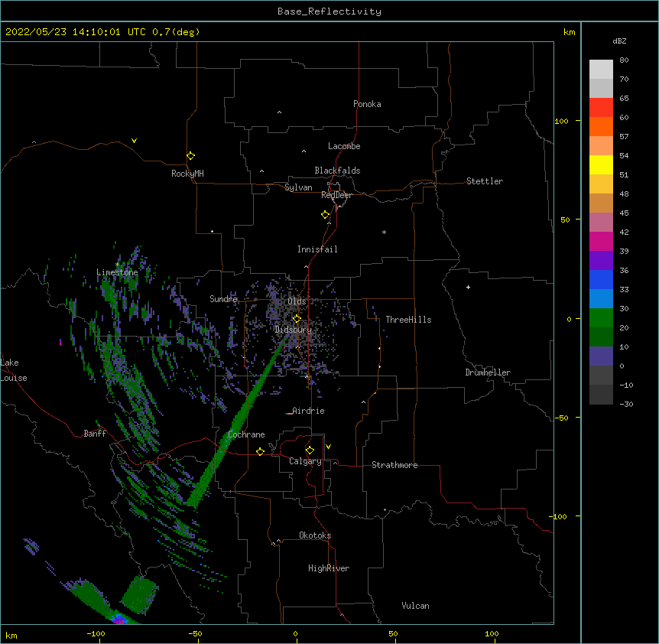Choose the purple 39-36 dBZ legend swatch
The width and height of the screenshot is (659, 644).
[x=601, y=260]
